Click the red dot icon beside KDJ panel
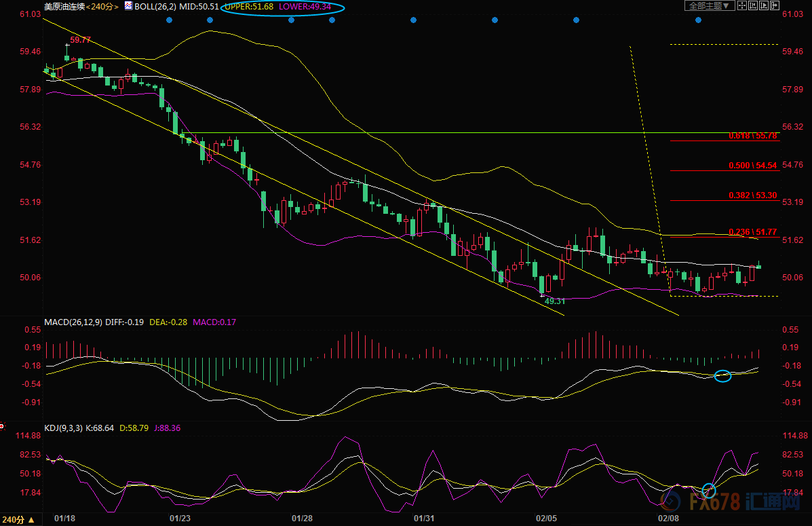The width and height of the screenshot is (812, 526). coord(2,428)
